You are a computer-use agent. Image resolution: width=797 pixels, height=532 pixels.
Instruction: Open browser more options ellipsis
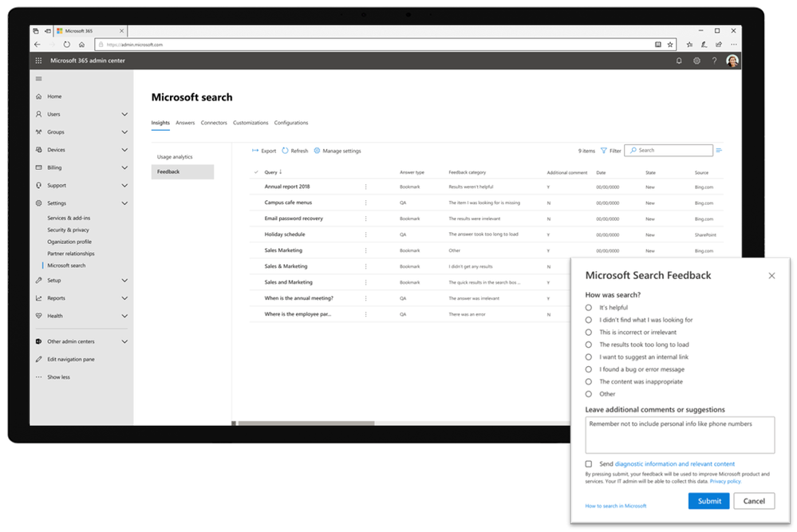point(733,45)
